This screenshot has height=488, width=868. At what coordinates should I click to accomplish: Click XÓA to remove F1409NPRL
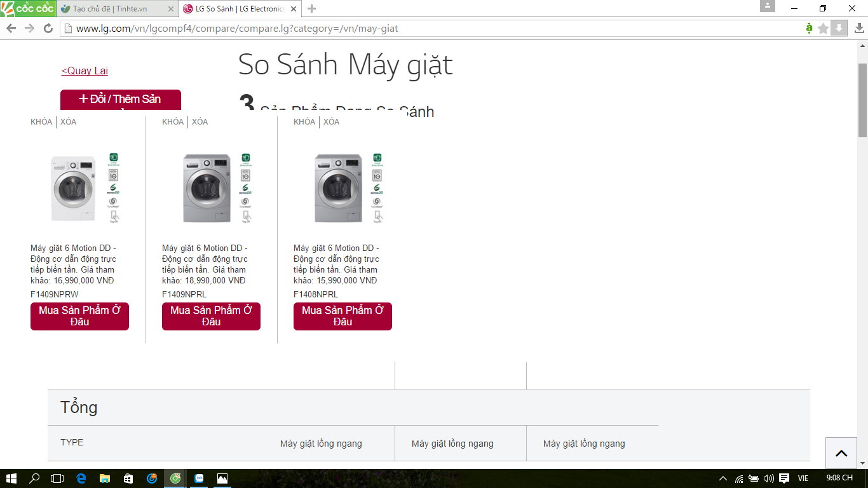coord(200,121)
